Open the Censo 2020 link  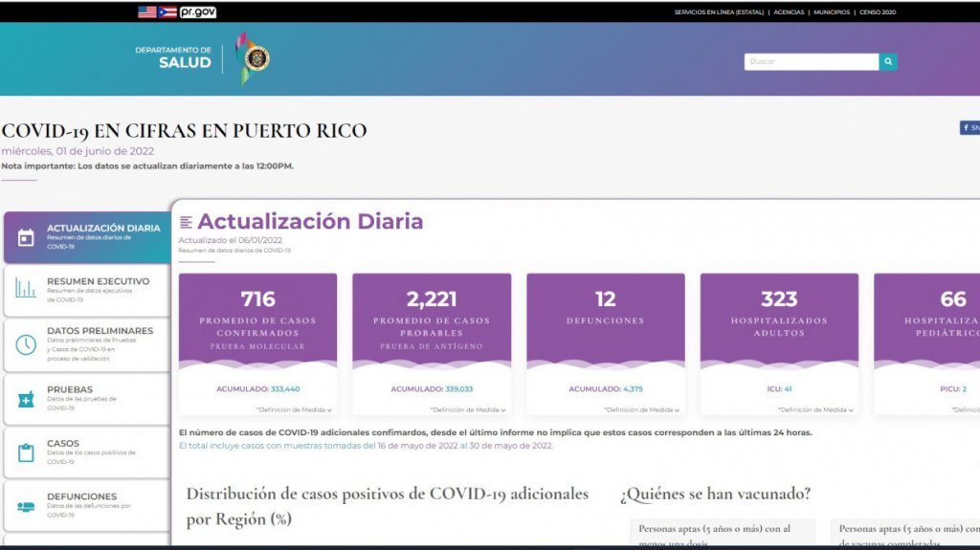pyautogui.click(x=878, y=11)
